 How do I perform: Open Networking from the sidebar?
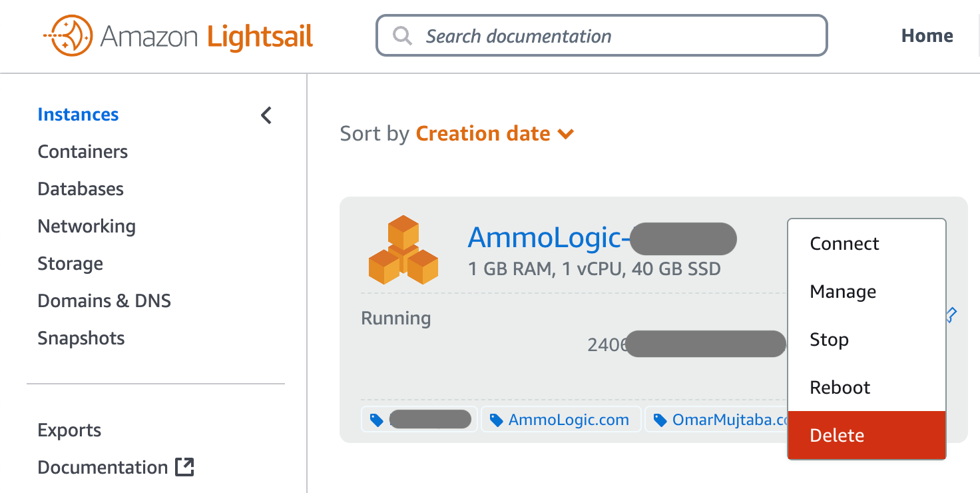(87, 226)
